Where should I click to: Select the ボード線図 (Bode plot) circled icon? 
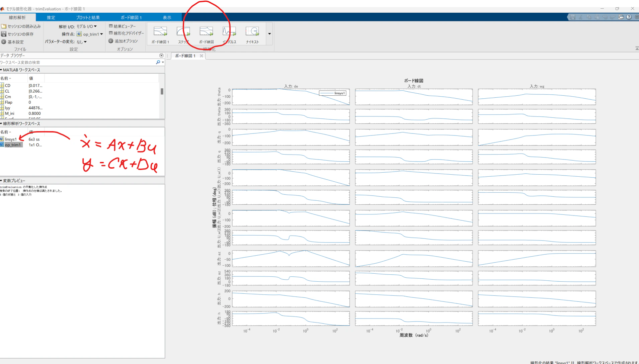tap(206, 33)
